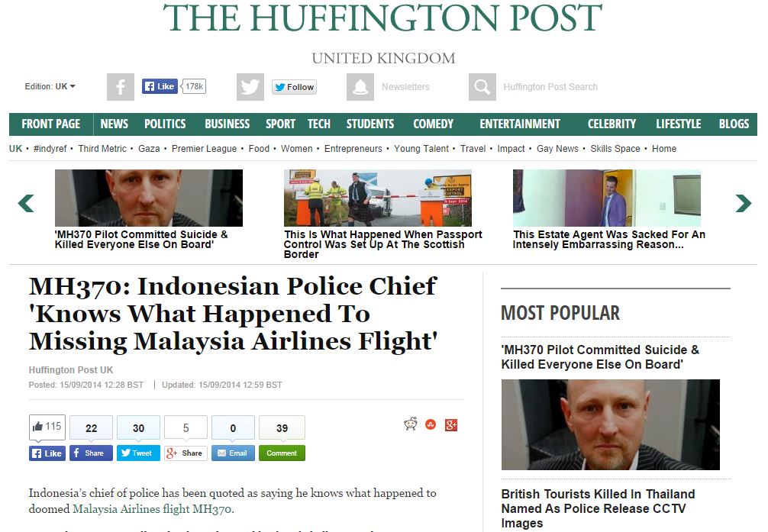Screen dimensions: 768x532
Task: Click the grey Twitter bird icon
Action: [250, 87]
